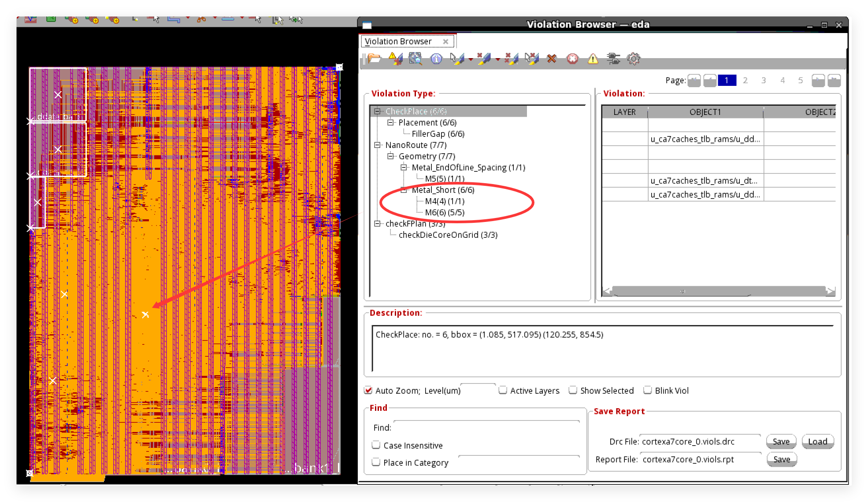Screen dimensions: 868x502
Task: Click the zoom-to-violation magnifier icon
Action: [415, 59]
